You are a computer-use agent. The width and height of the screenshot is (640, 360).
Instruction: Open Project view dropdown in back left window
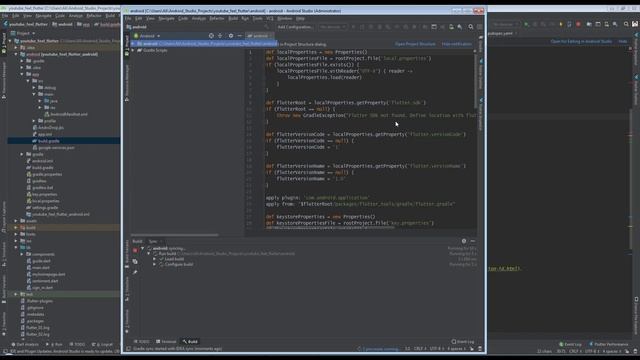pos(23,33)
